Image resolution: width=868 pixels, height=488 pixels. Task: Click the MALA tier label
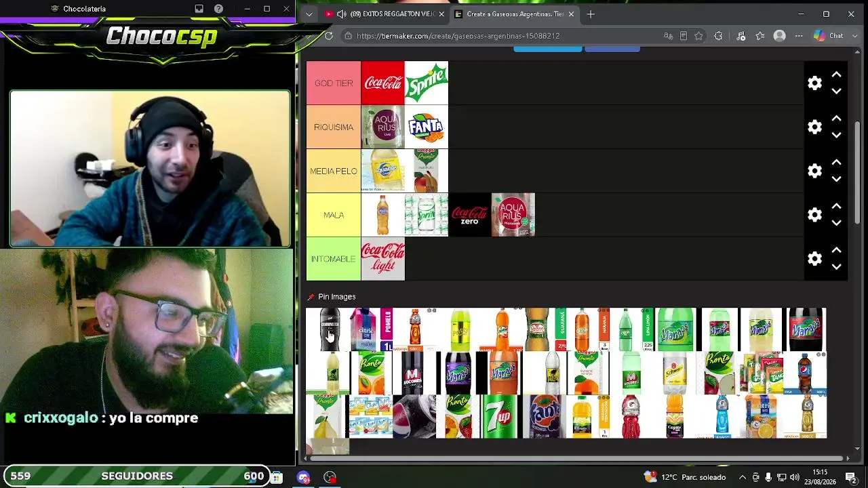[334, 215]
